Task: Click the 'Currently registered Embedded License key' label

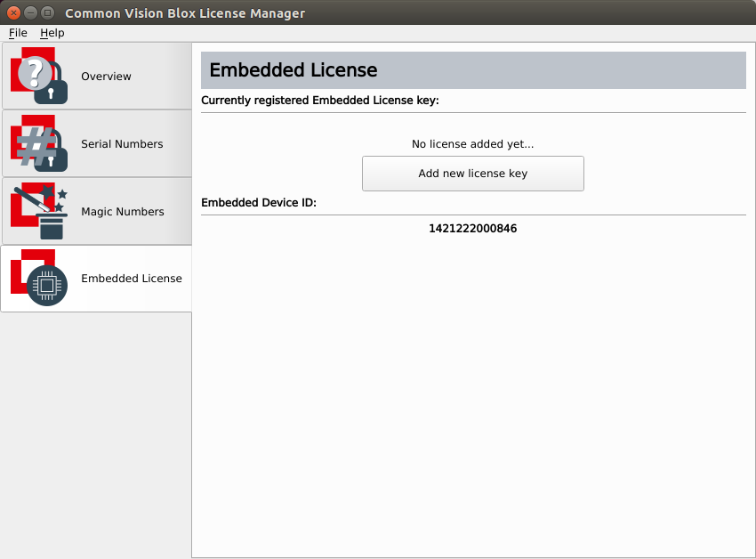Action: coord(320,101)
